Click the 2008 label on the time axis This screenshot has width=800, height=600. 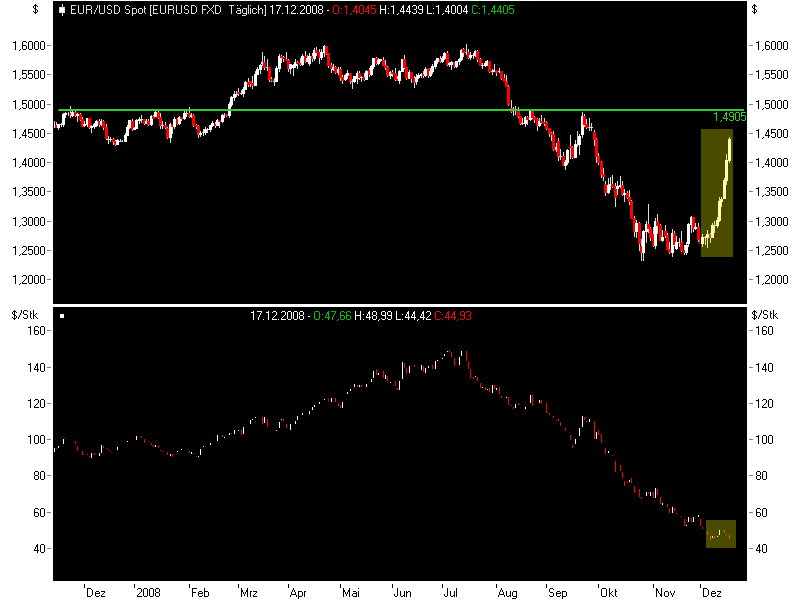click(x=147, y=591)
